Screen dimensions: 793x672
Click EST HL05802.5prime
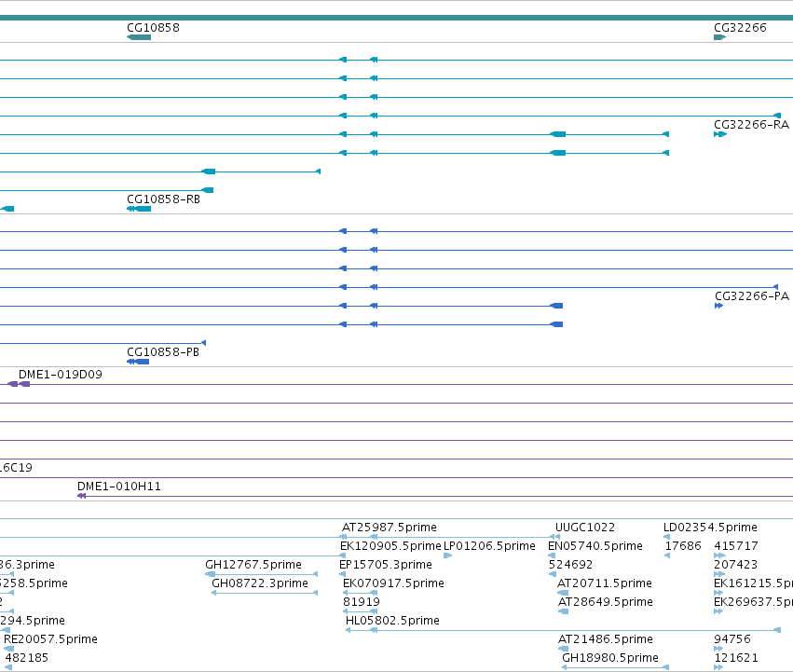392,621
